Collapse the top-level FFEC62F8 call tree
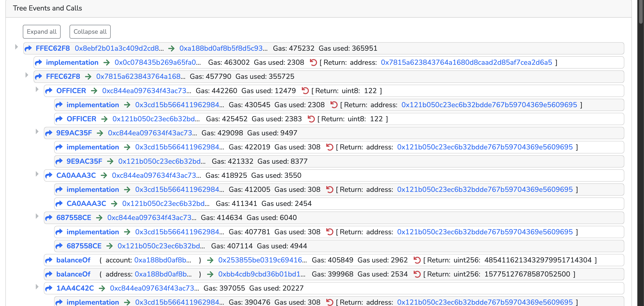The height and width of the screenshot is (306, 644). click(16, 47)
